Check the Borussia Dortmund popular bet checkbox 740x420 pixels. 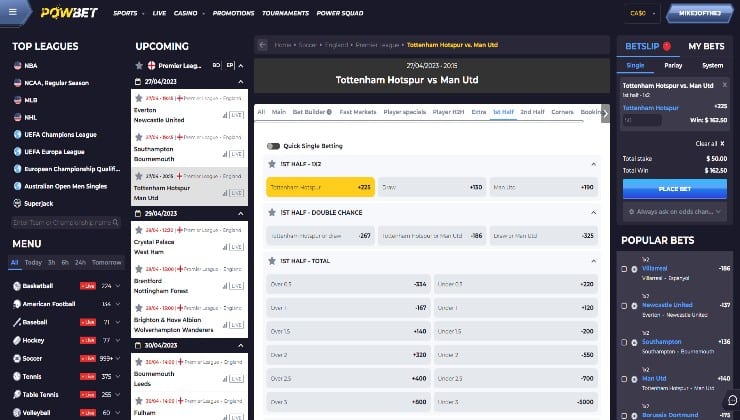pos(624,415)
